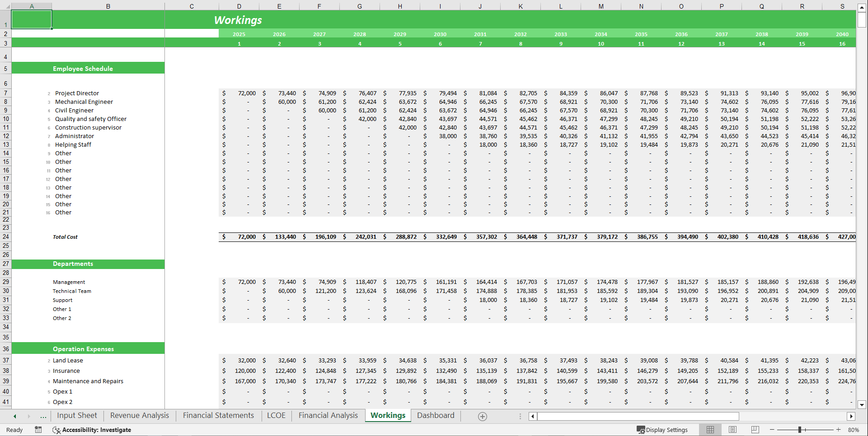Select all cells using the corner button
This screenshot has height=436, width=868.
point(7,6)
